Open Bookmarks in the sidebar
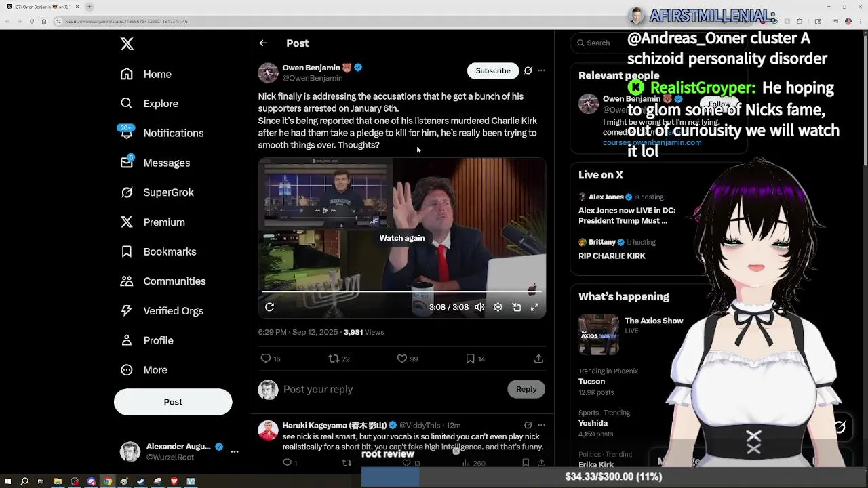The image size is (868, 488). pyautogui.click(x=158, y=251)
